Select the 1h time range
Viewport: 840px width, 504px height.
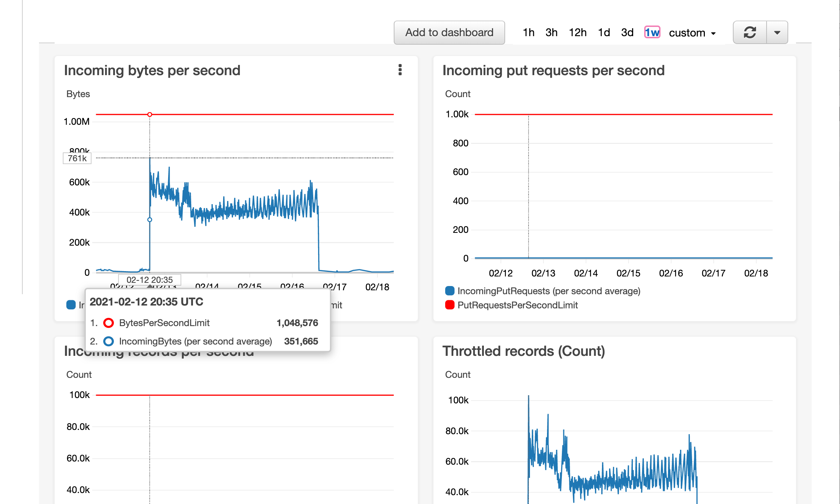click(x=528, y=32)
